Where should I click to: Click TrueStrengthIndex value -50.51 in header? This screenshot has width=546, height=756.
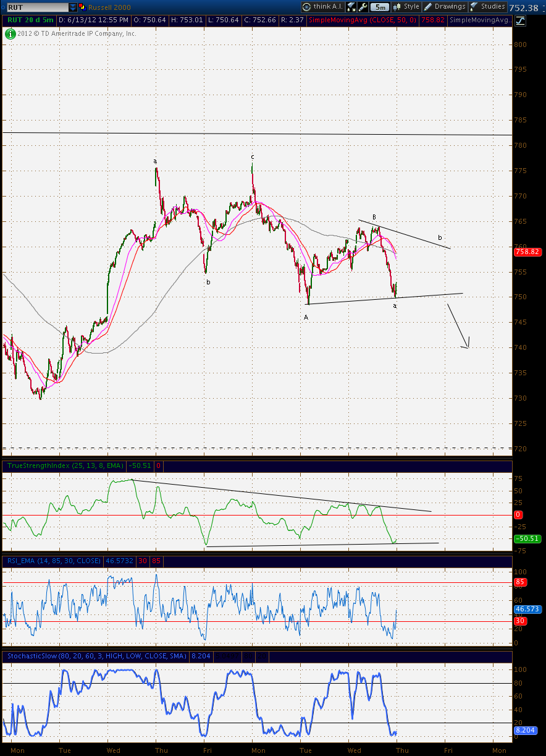click(x=139, y=465)
